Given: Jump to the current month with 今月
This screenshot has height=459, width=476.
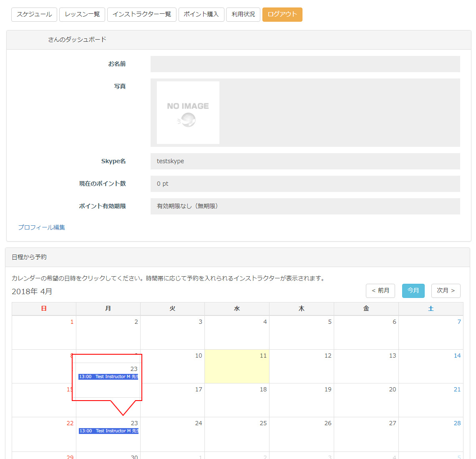Looking at the screenshot, I should click(x=413, y=290).
